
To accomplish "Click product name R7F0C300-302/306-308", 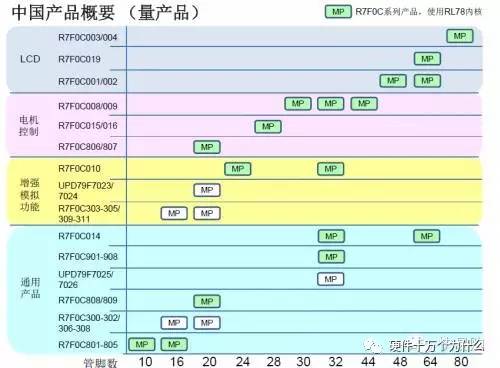I will click(89, 323).
